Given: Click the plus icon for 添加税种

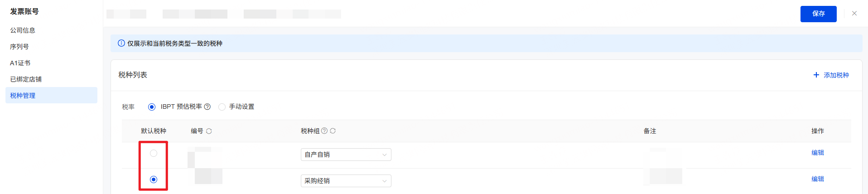Looking at the screenshot, I should [x=816, y=75].
